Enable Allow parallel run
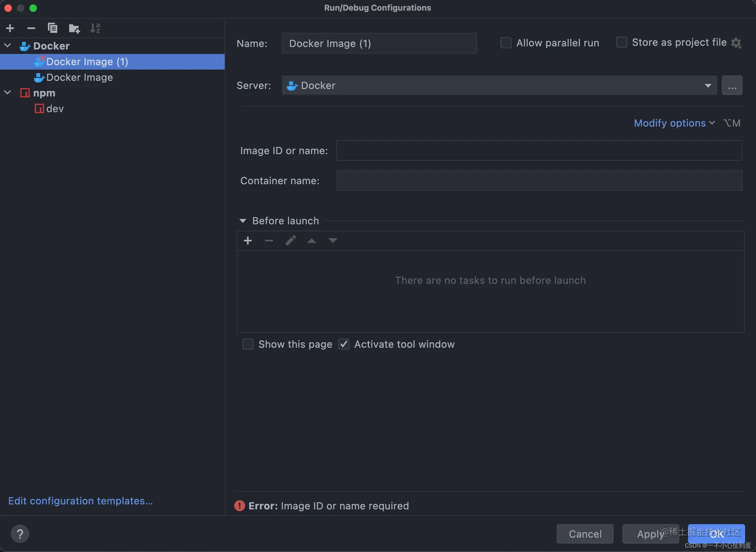Image resolution: width=756 pixels, height=552 pixels. coord(506,43)
